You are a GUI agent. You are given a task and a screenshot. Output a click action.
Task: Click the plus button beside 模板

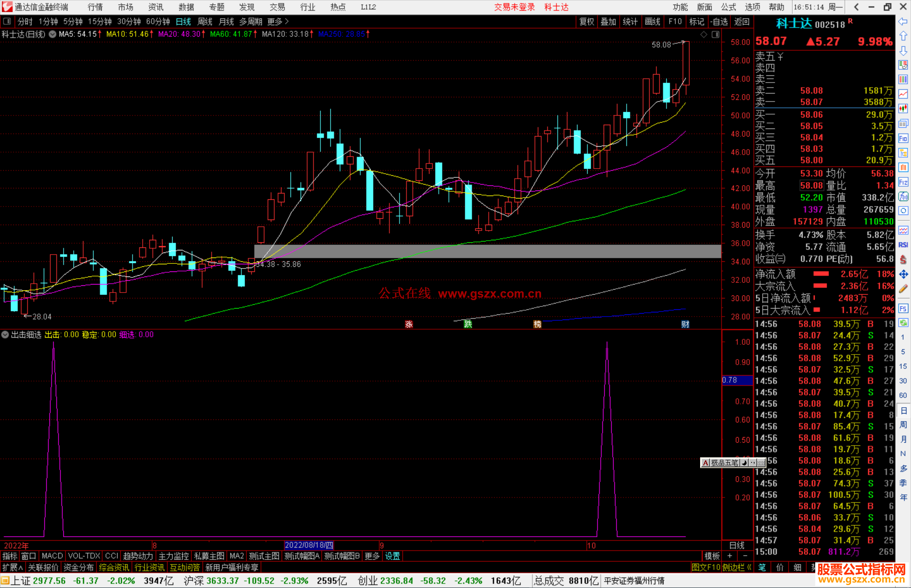pyautogui.click(x=730, y=556)
